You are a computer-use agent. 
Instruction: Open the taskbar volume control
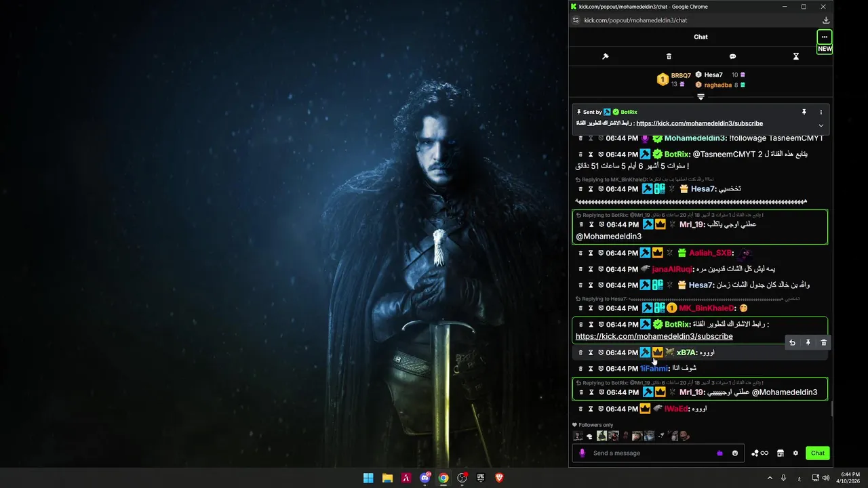(x=825, y=478)
